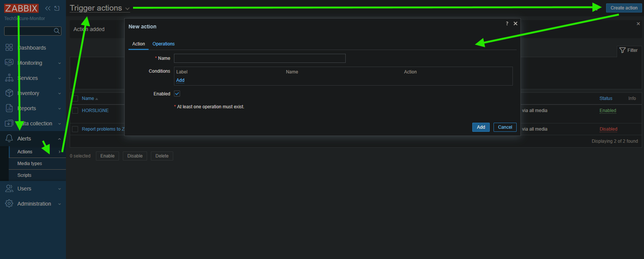Click the Services hierarchy icon

click(9, 78)
